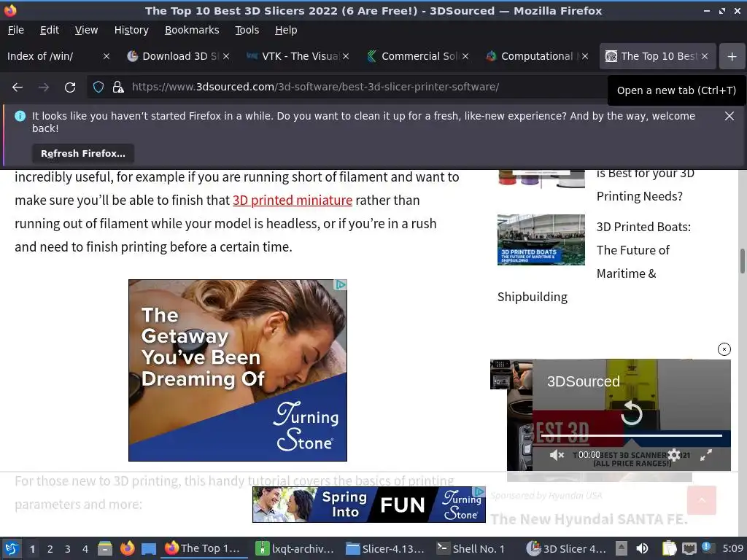
Task: Close the Index of /win/ tab
Action: point(107,56)
